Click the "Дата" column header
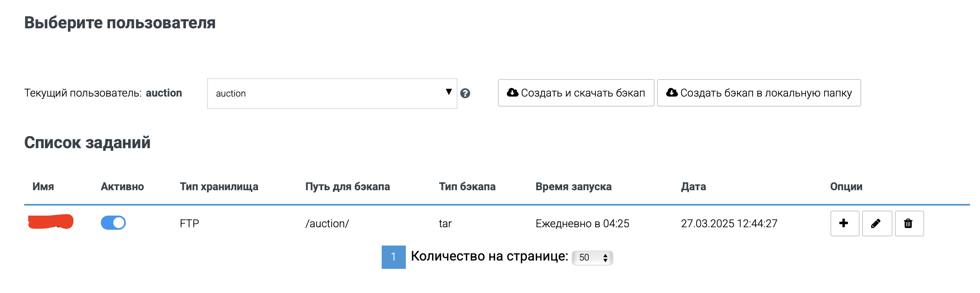 (693, 186)
